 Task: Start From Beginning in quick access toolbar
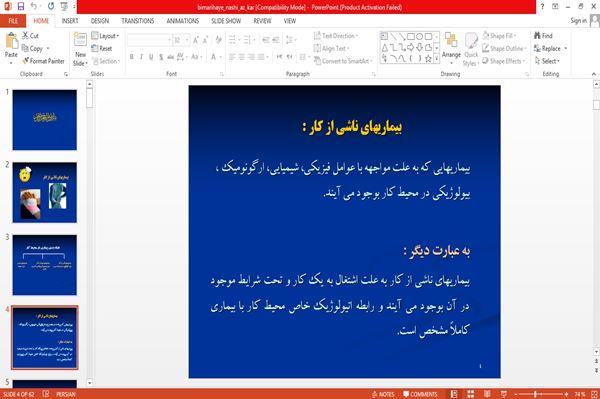[x=64, y=7]
